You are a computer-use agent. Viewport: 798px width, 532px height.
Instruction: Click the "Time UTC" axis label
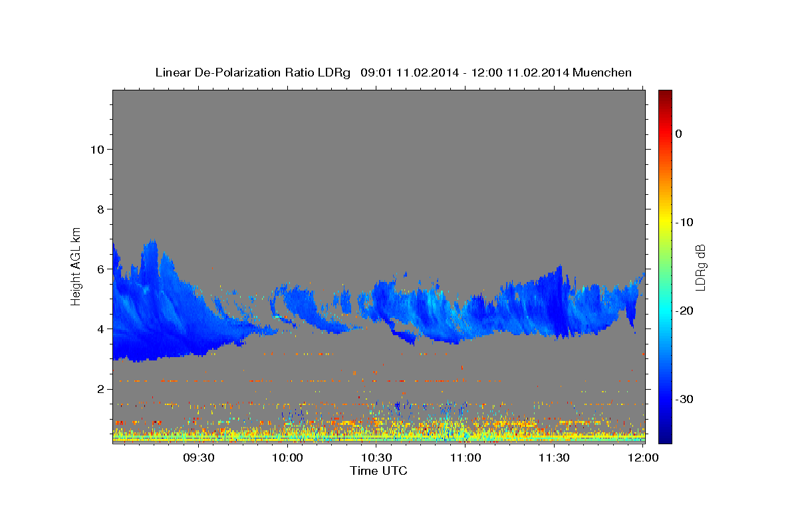coord(378,471)
